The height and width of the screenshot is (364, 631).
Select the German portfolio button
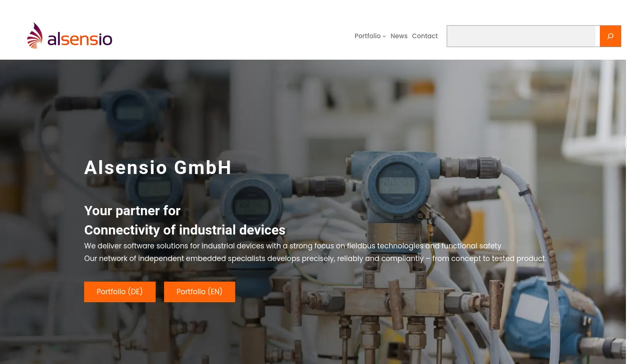119,292
